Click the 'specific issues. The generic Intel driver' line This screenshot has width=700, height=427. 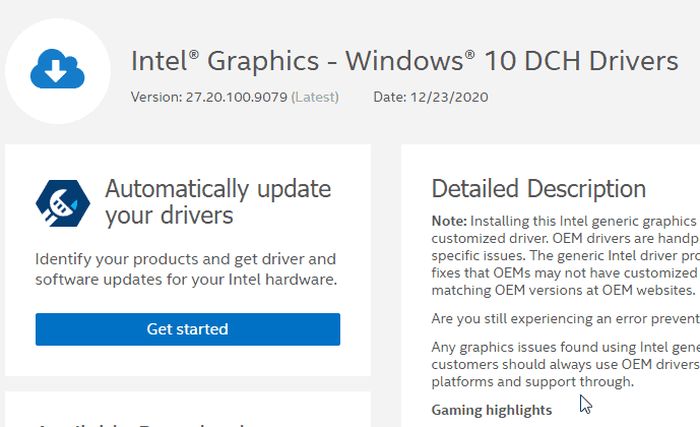pos(565,255)
